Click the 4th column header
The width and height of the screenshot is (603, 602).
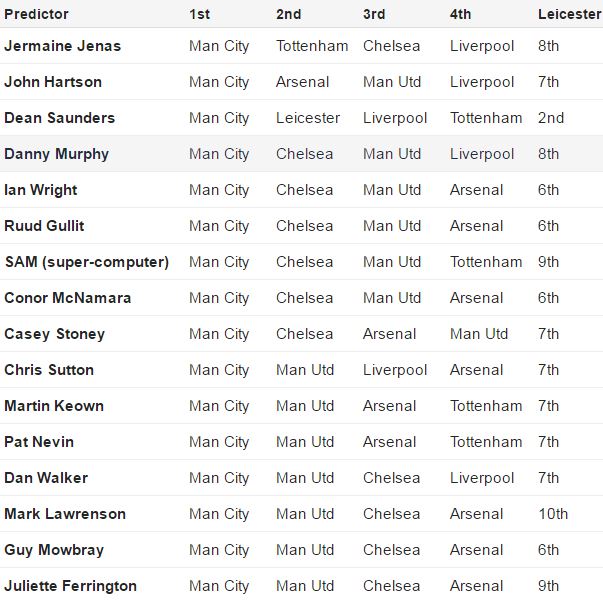(462, 14)
